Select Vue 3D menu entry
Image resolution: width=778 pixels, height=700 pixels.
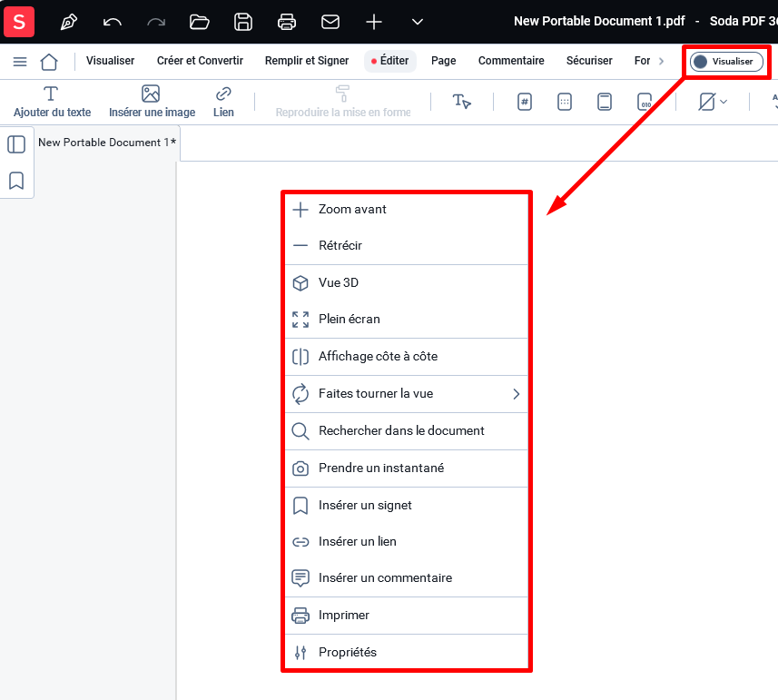tap(407, 282)
